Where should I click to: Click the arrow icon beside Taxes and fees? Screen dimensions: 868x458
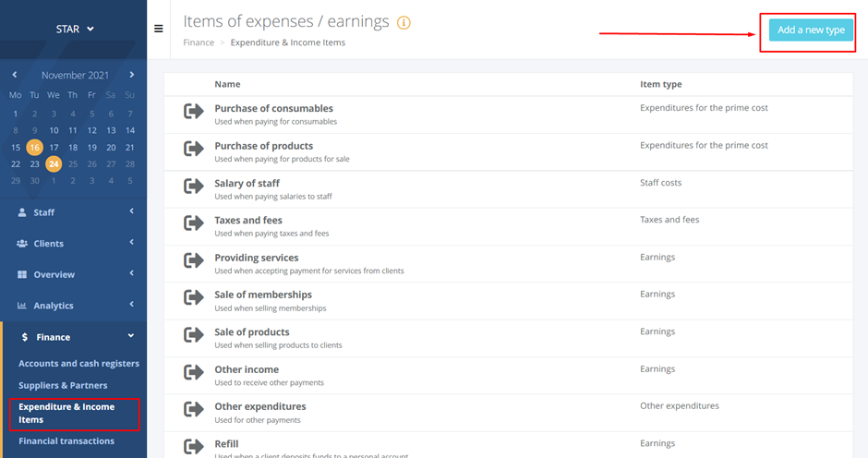[194, 223]
